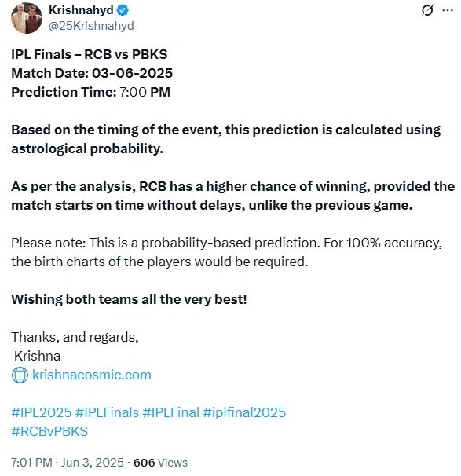This screenshot has height=476, width=461.
Task: Click the 'Please note' disclaimer paragraph
Action: [227, 252]
